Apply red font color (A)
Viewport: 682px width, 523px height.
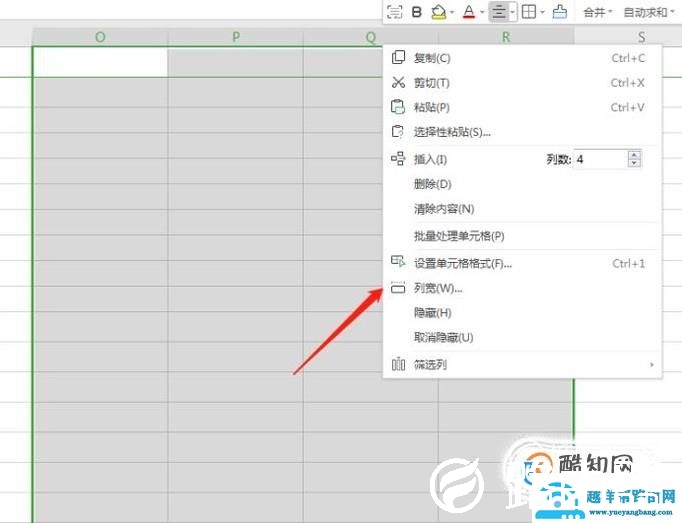point(469,12)
